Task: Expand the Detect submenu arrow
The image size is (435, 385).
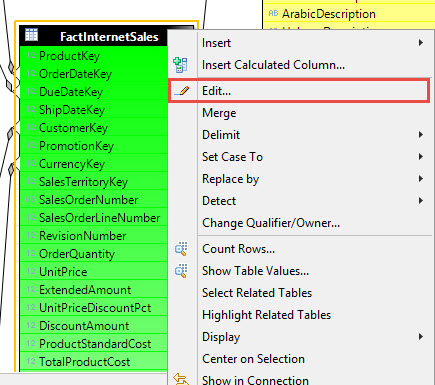Action: [x=421, y=201]
